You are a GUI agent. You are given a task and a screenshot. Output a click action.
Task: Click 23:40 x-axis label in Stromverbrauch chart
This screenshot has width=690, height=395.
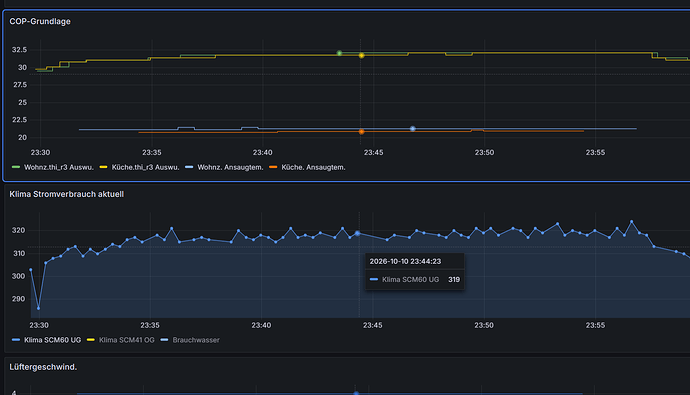click(261, 326)
